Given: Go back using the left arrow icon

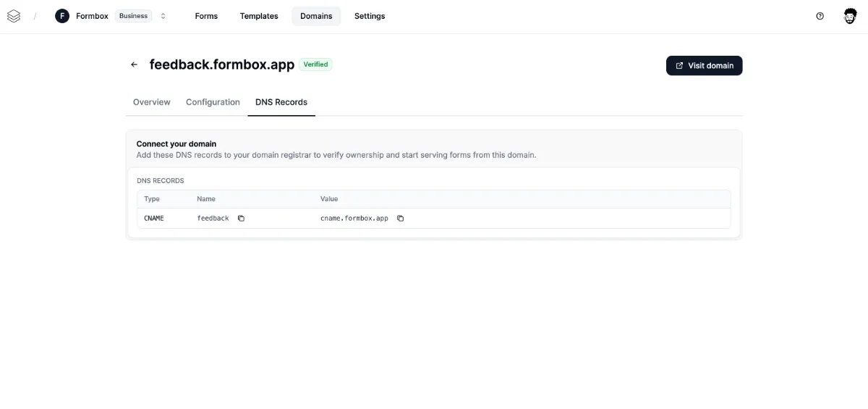Looking at the screenshot, I should pyautogui.click(x=134, y=65).
